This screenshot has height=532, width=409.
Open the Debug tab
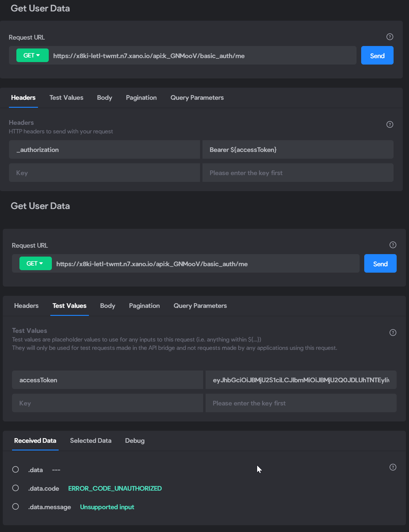click(x=135, y=441)
